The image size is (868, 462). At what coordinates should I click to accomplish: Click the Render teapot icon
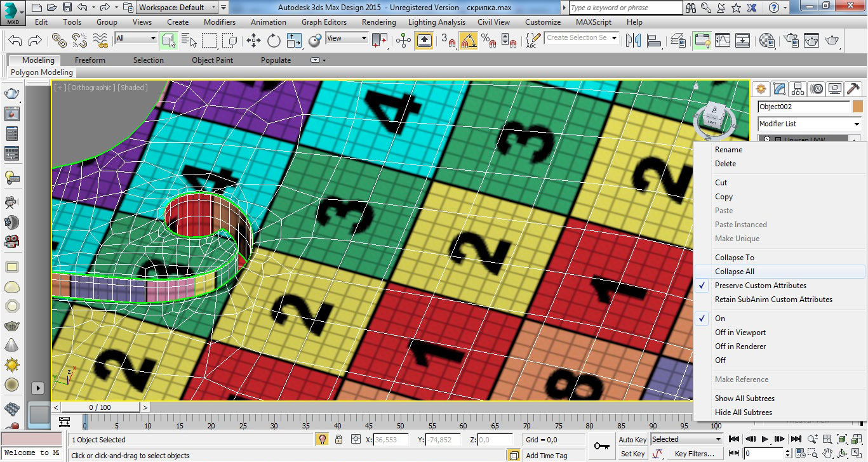pyautogui.click(x=832, y=41)
